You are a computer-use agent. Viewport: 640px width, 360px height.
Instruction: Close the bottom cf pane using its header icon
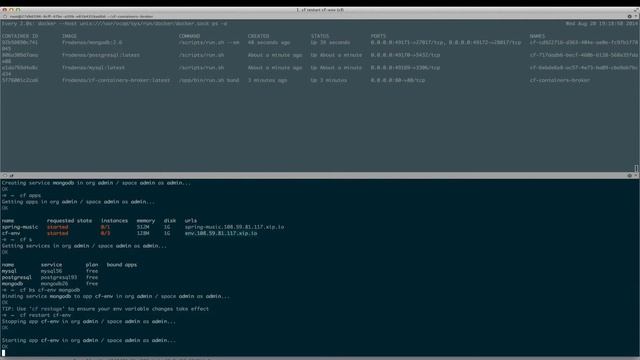coord(5,176)
